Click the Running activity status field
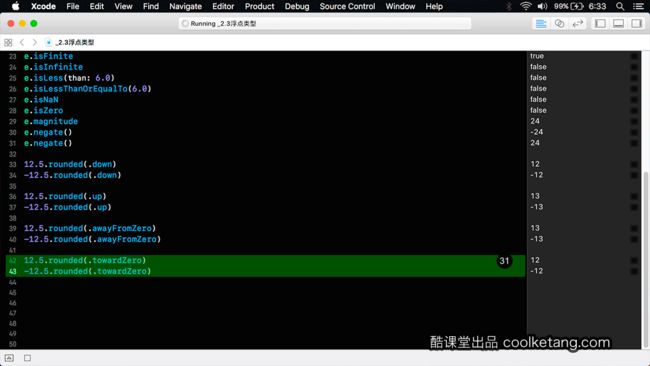This screenshot has height=366, width=650. 325,24
